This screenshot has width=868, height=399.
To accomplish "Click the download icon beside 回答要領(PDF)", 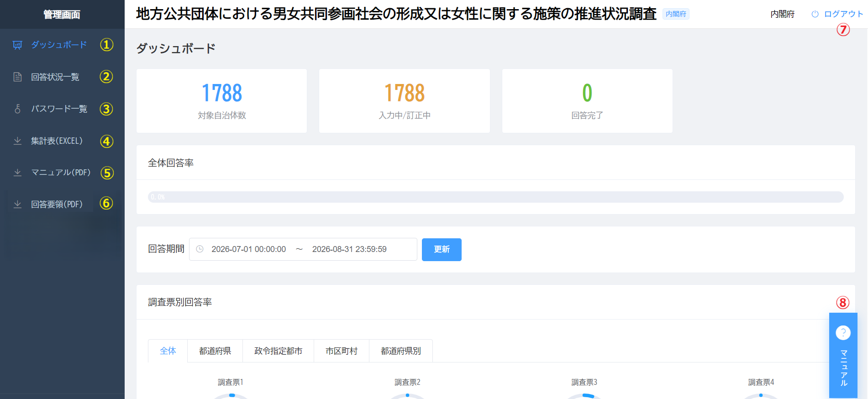I will coord(17,204).
